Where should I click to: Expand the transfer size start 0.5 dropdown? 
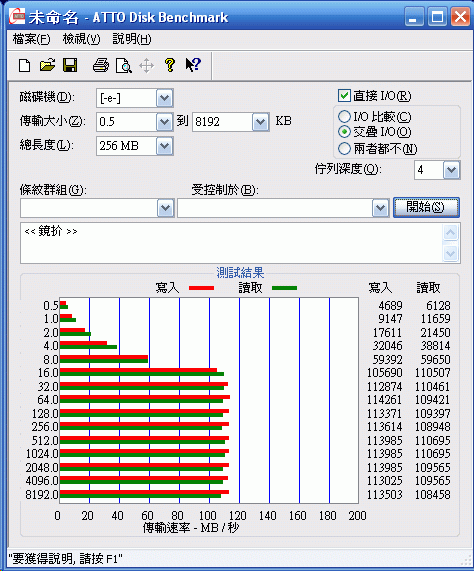pos(165,122)
